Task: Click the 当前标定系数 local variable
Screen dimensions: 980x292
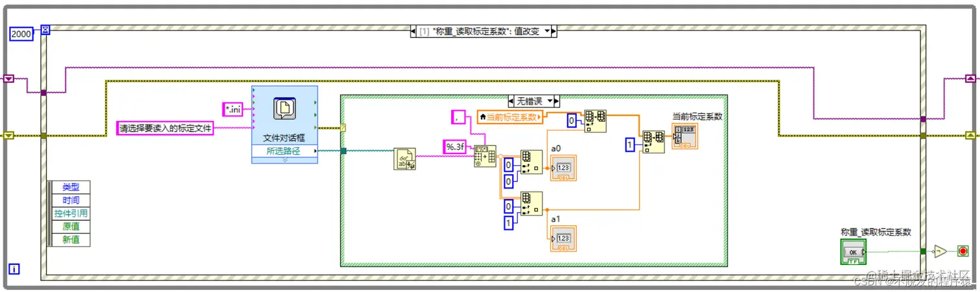Action: point(509,117)
